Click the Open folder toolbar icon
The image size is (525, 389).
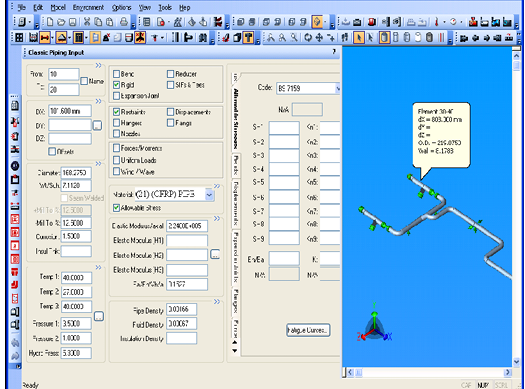pos(61,22)
